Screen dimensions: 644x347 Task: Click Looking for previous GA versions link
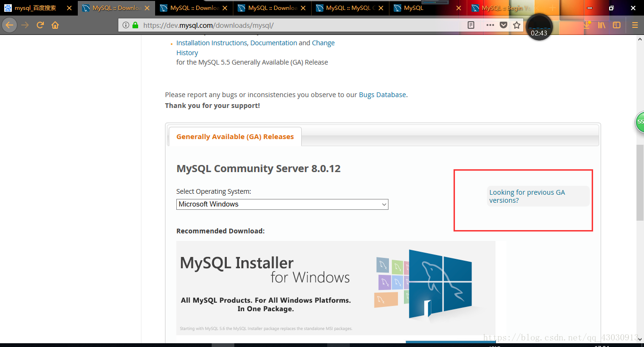527,196
